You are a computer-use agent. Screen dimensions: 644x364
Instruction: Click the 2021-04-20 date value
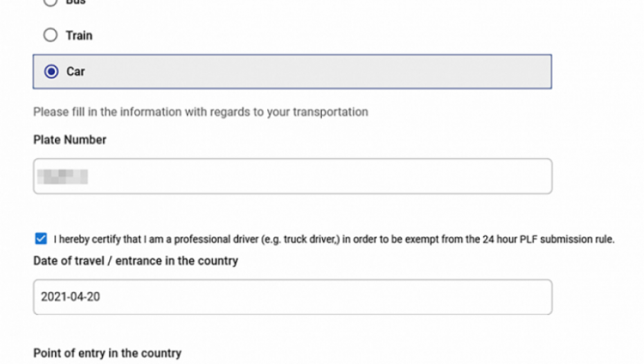(x=69, y=297)
